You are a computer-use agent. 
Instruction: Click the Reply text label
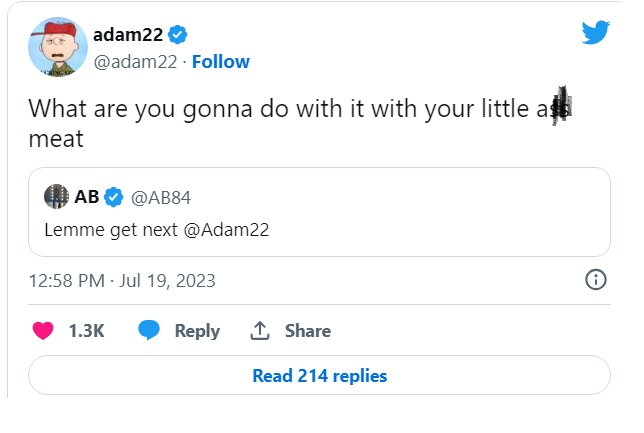click(x=197, y=331)
